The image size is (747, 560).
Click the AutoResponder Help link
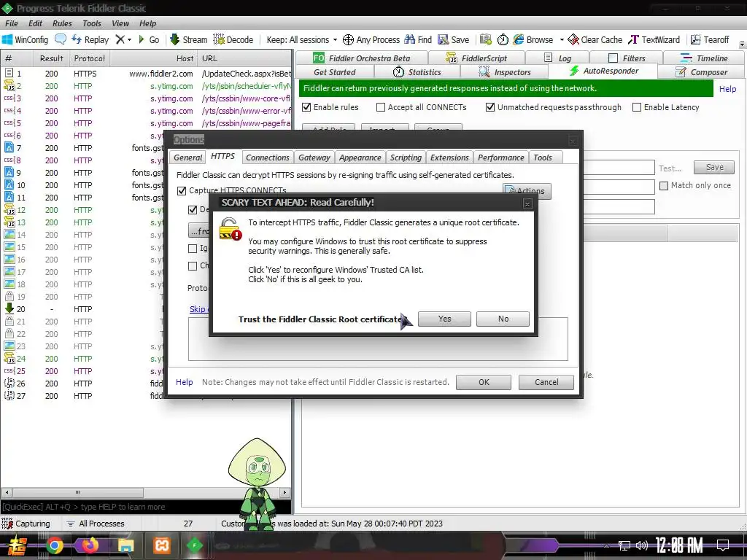(x=727, y=88)
